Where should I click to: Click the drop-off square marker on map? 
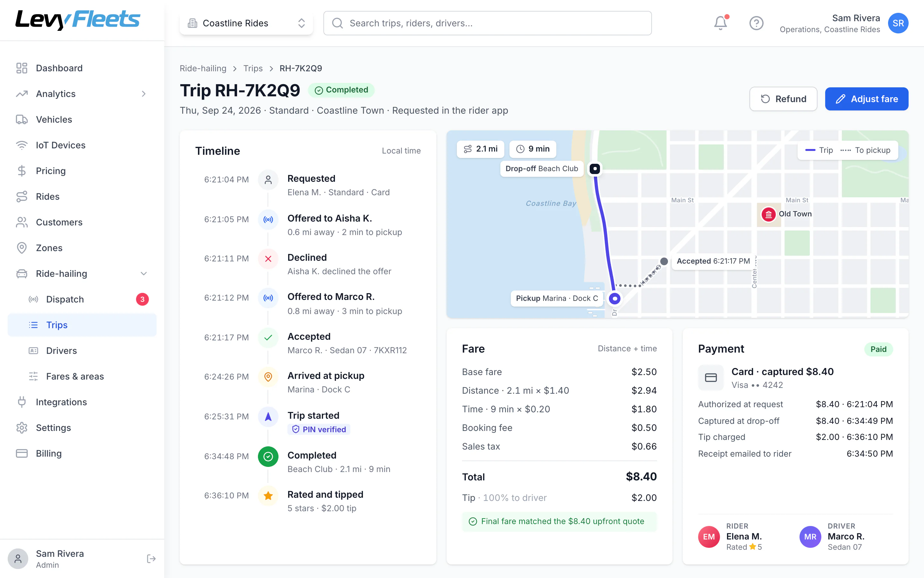click(x=595, y=169)
